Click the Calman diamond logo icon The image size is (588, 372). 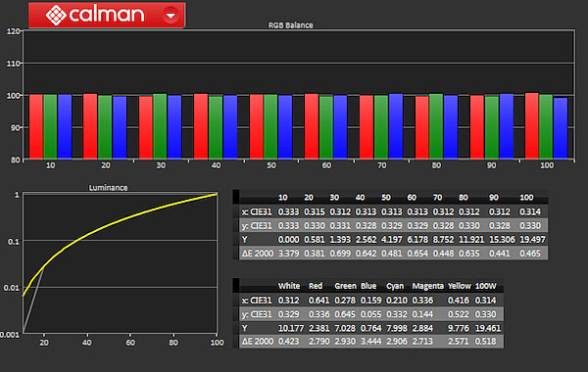point(56,15)
